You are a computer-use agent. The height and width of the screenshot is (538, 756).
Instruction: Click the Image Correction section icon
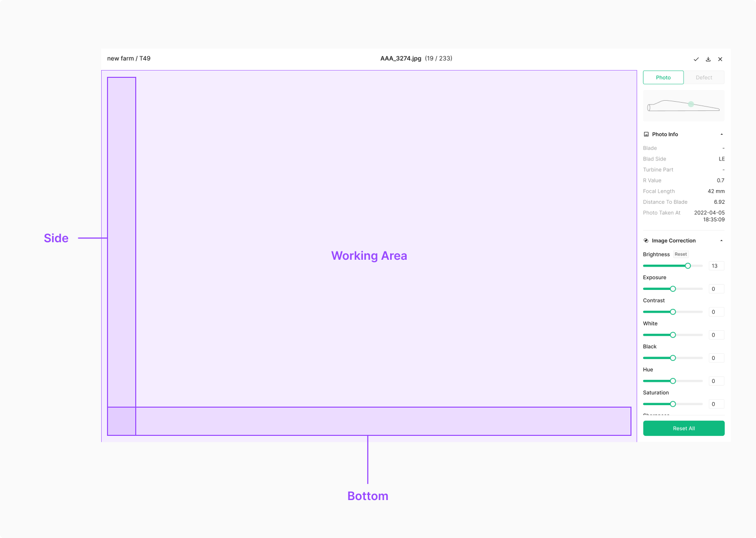tap(646, 241)
